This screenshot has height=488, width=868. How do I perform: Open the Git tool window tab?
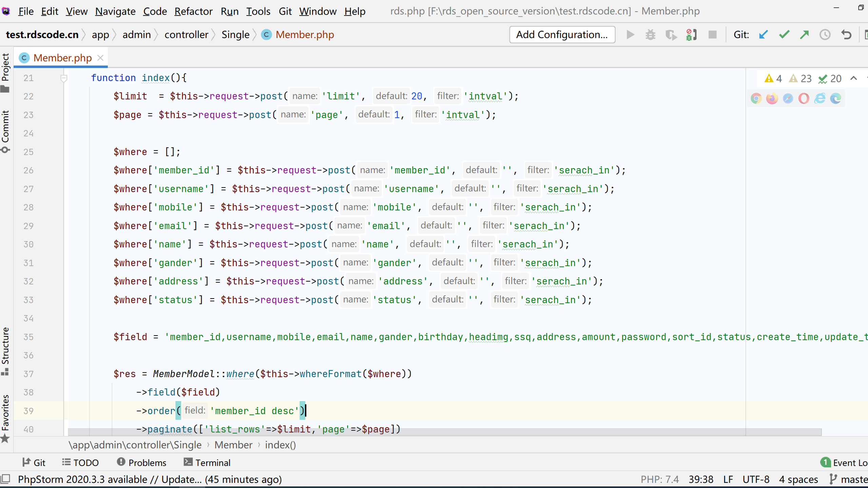(34, 463)
